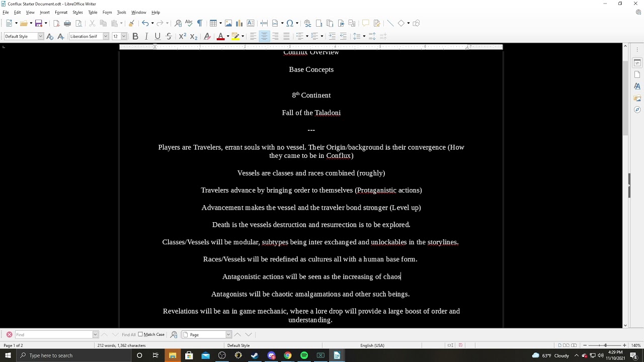Apply the red font color
644x362 pixels.
[x=220, y=36]
